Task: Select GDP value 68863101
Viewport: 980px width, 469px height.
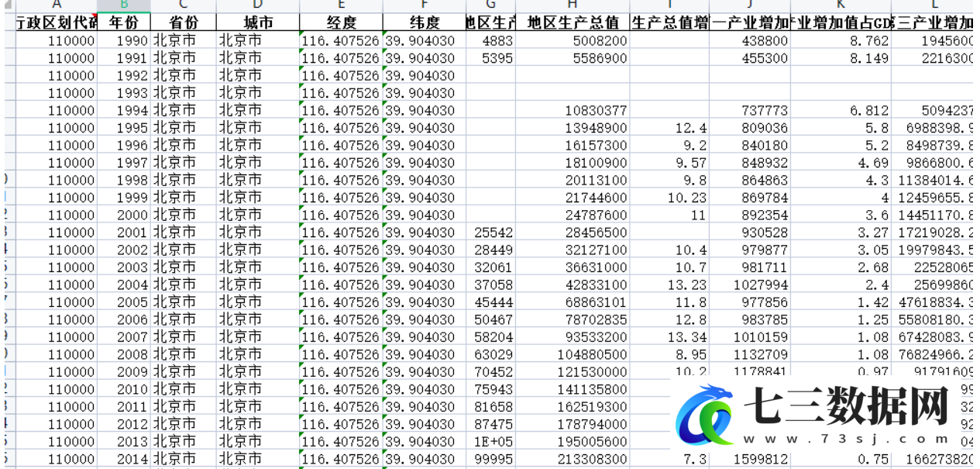Action: pyautogui.click(x=573, y=302)
